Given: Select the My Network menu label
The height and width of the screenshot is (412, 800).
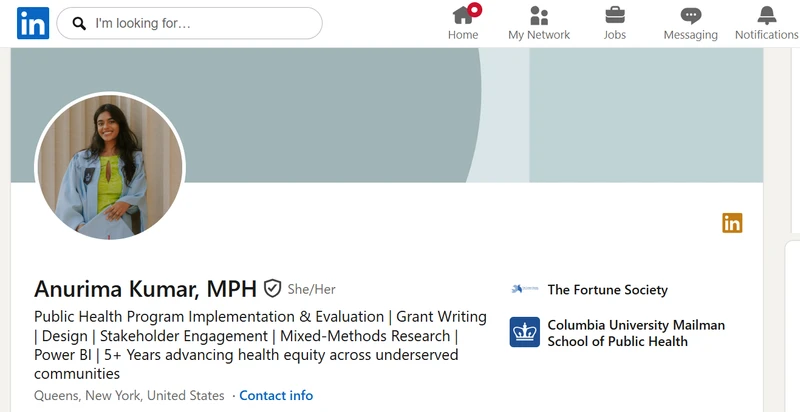Looking at the screenshot, I should click(x=539, y=35).
